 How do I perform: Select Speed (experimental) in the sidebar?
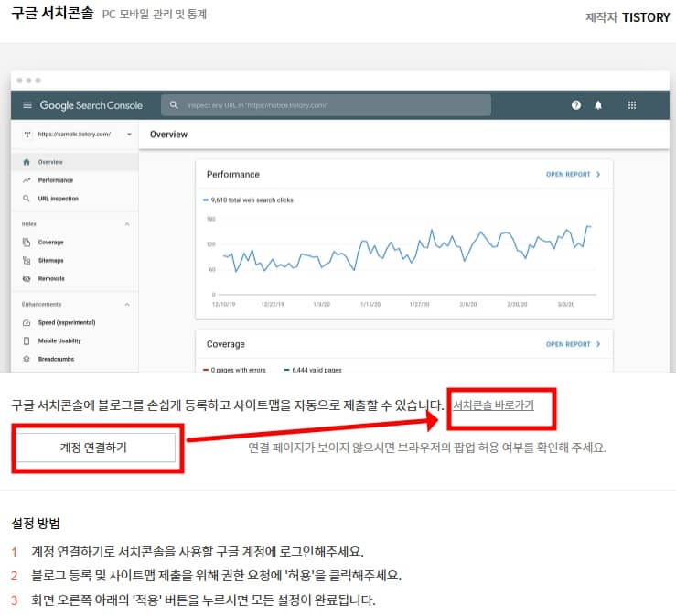tap(75, 323)
